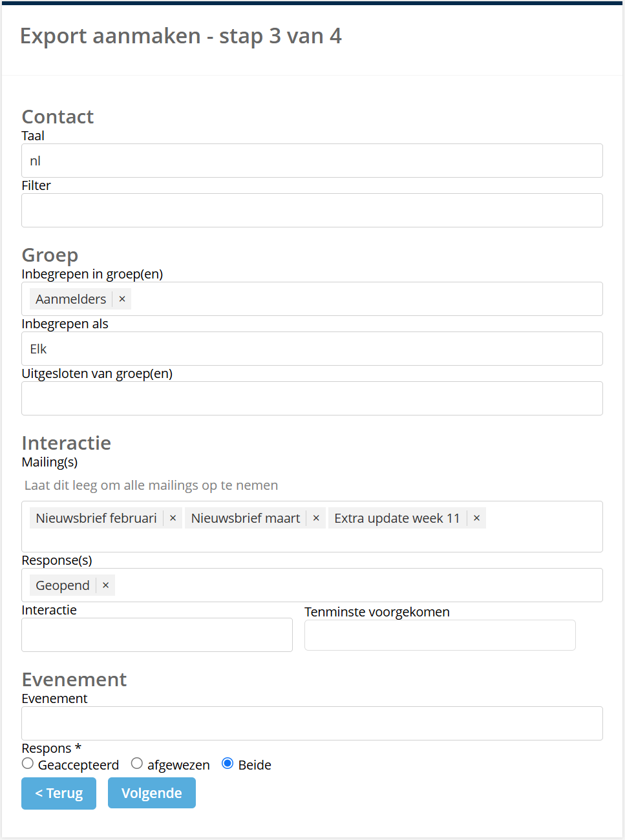The height and width of the screenshot is (840, 625).
Task: Focus the Uitgesloten van groep(en) field
Action: [312, 399]
